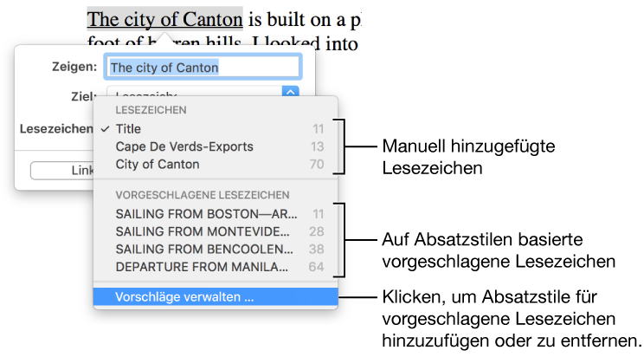
Task: Choose SAILING FROM MONTEVIDE suggested bookmark
Action: point(206,231)
